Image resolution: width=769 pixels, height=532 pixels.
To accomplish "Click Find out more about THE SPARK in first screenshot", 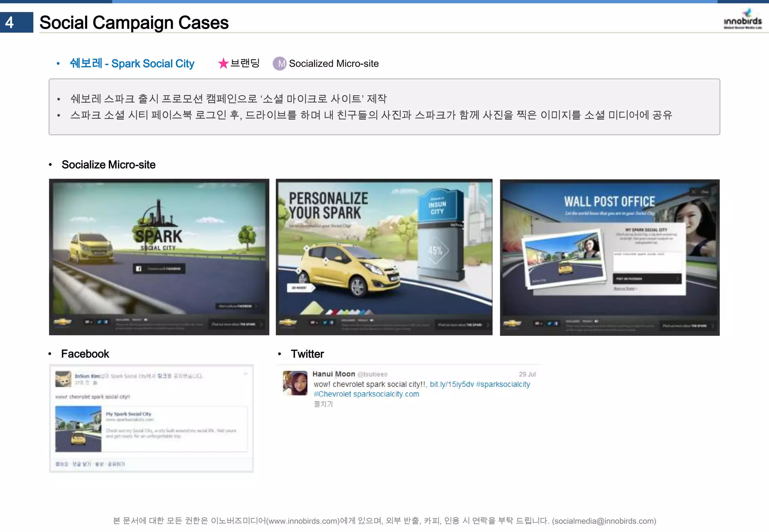I will coord(237,324).
